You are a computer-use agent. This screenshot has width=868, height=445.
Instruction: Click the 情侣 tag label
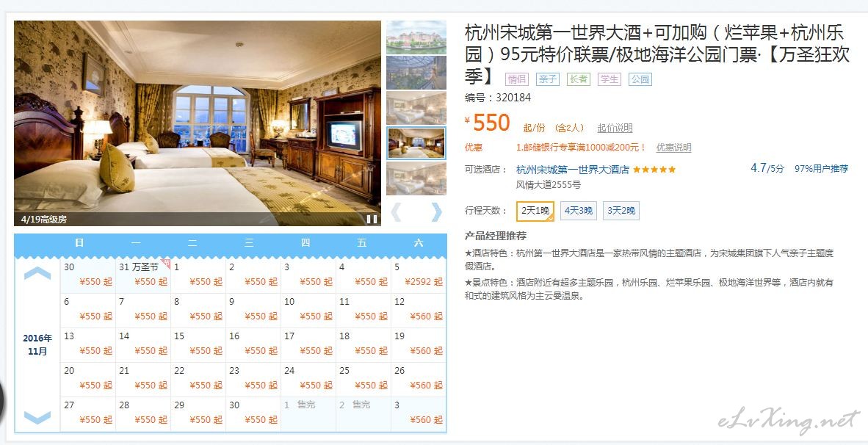pos(517,79)
